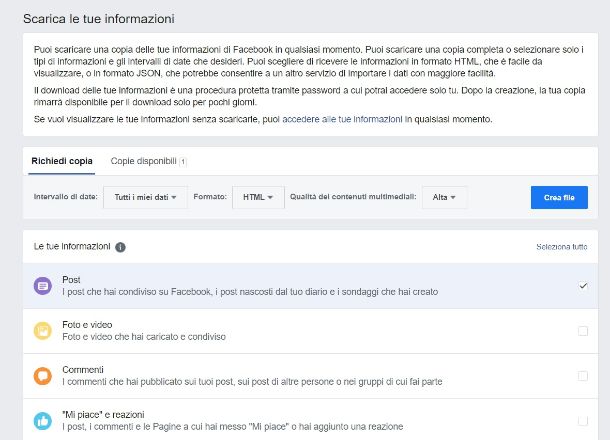This screenshot has width=610, height=440.
Task: Enable the Commenti checkbox
Action: (x=583, y=376)
